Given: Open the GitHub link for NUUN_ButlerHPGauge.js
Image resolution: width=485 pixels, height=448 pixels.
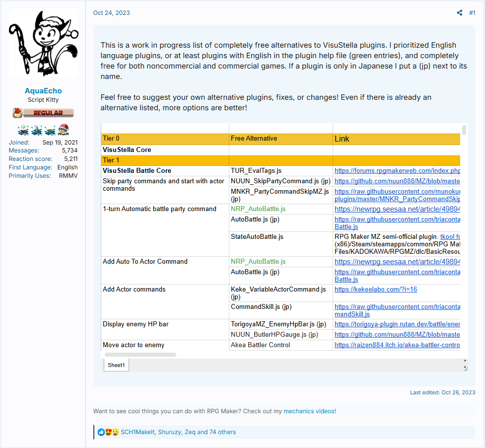Looking at the screenshot, I should coord(397,335).
